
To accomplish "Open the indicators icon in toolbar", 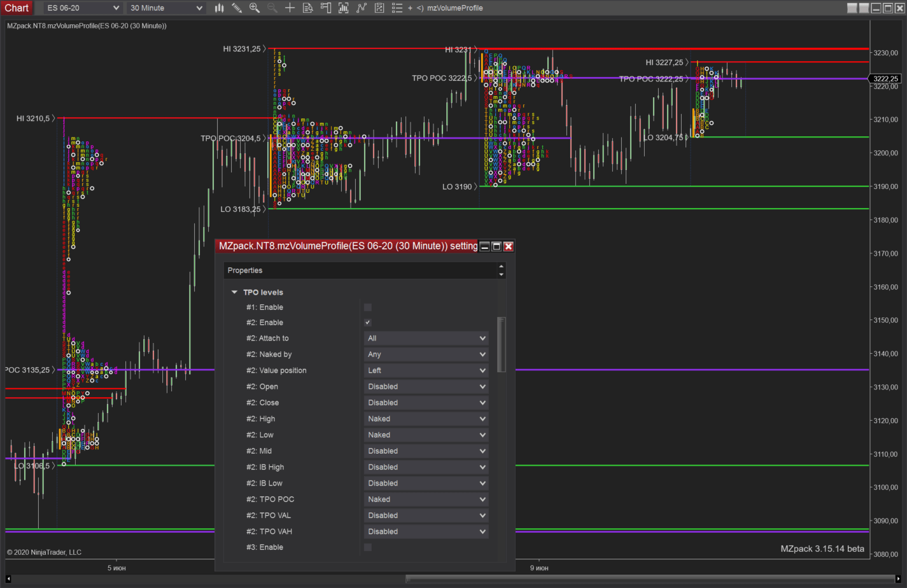I will coord(362,8).
